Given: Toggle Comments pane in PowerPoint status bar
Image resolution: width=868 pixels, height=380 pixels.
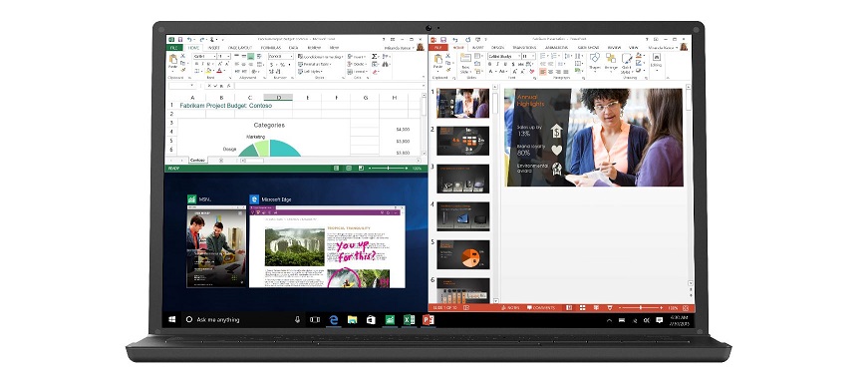Looking at the screenshot, I should click(x=541, y=307).
